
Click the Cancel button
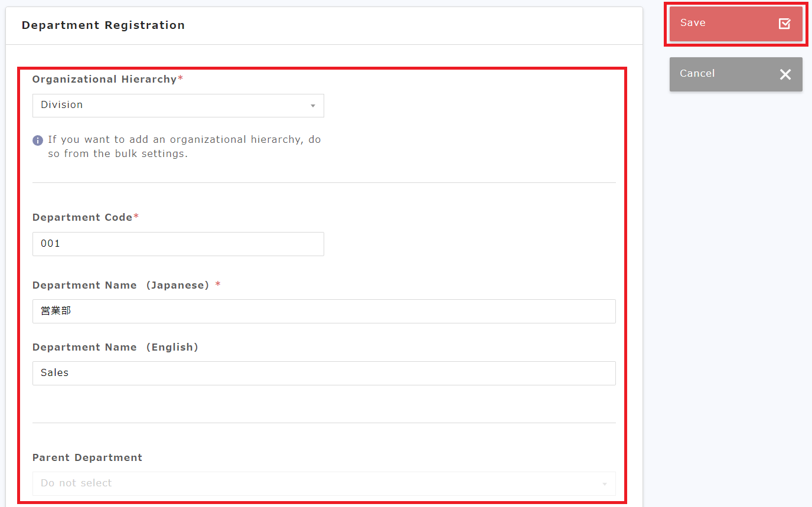point(736,74)
